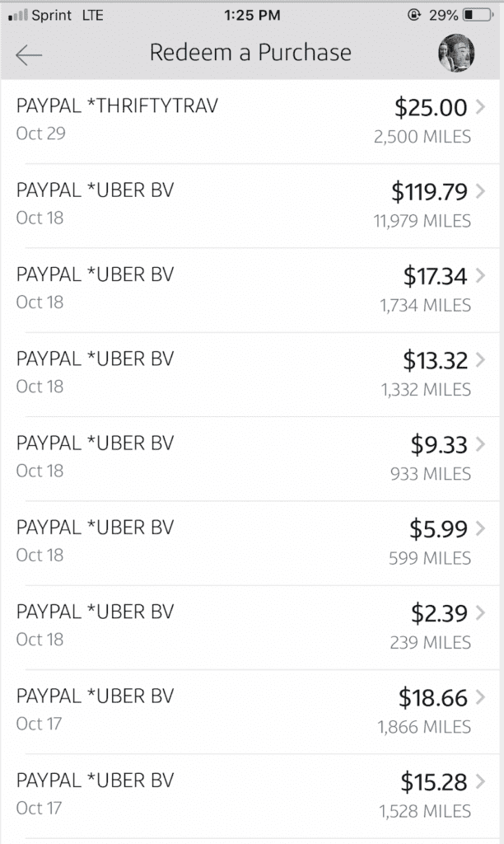Tap the signal strength bars icon
Viewport: 504px width, 844px height.
(x=18, y=15)
